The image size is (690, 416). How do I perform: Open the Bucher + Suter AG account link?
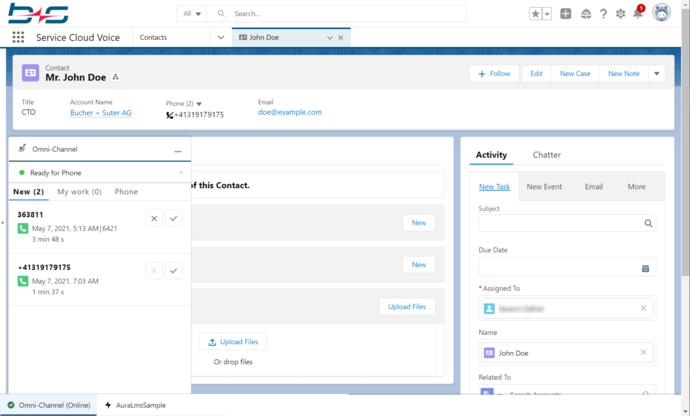(101, 113)
